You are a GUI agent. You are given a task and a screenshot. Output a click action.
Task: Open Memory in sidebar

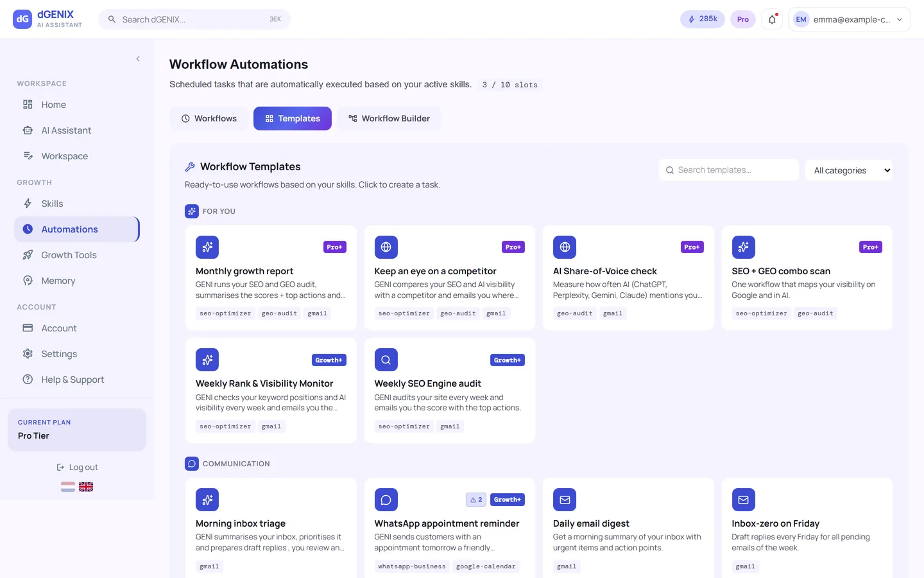click(x=76, y=281)
